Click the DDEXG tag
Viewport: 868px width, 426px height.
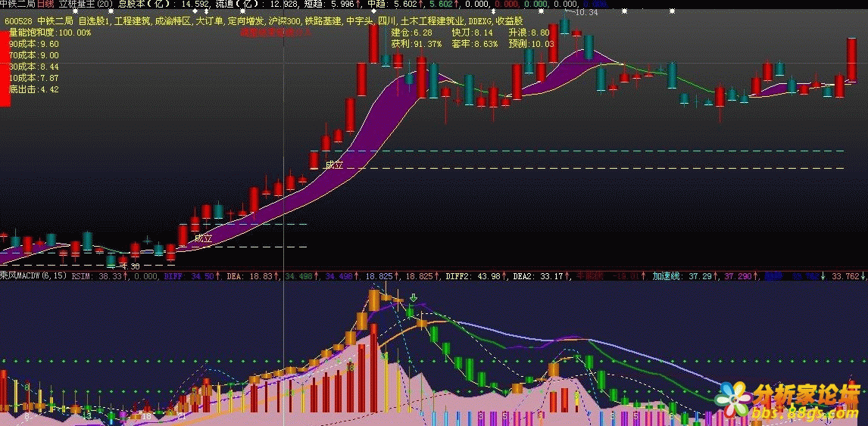click(480, 22)
